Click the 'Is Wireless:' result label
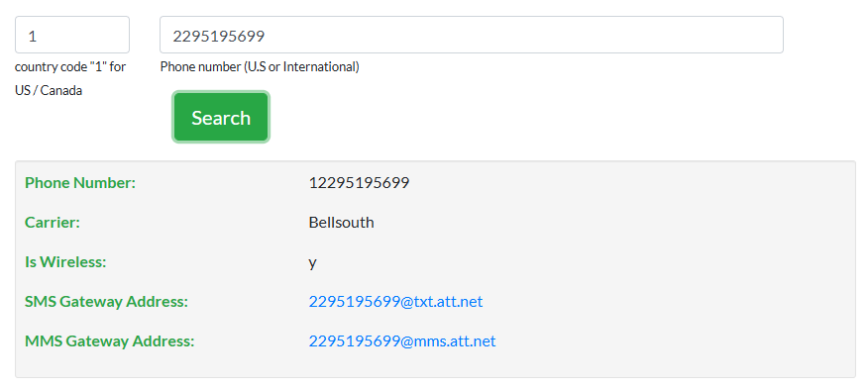The height and width of the screenshot is (387, 868). (65, 262)
